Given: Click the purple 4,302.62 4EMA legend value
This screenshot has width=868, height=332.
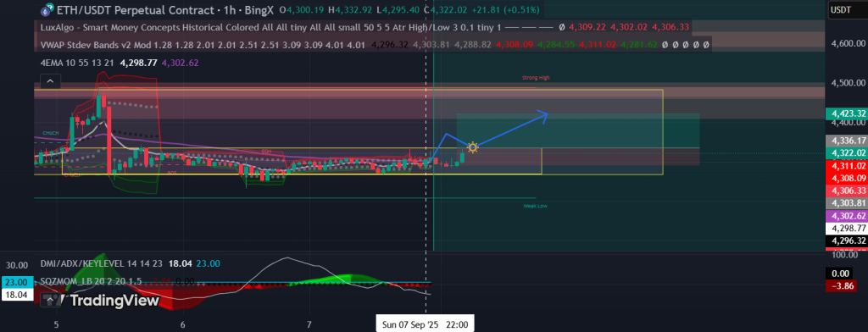Looking at the screenshot, I should (180, 63).
